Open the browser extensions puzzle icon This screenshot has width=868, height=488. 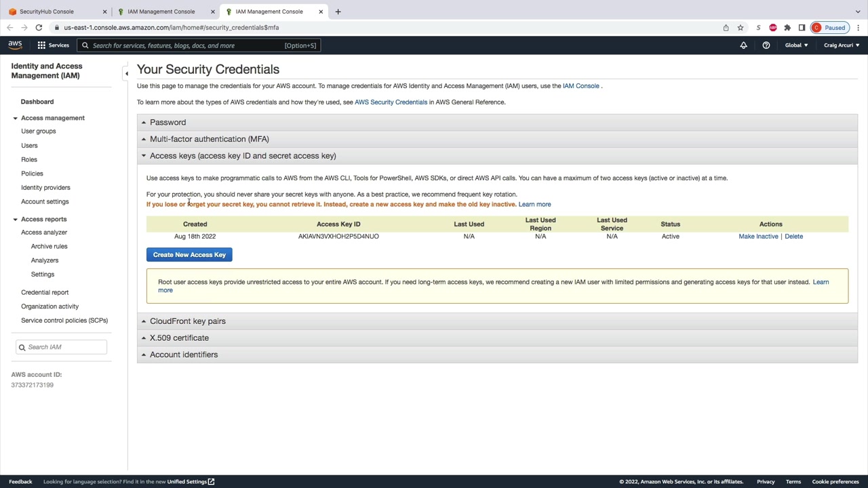click(787, 28)
